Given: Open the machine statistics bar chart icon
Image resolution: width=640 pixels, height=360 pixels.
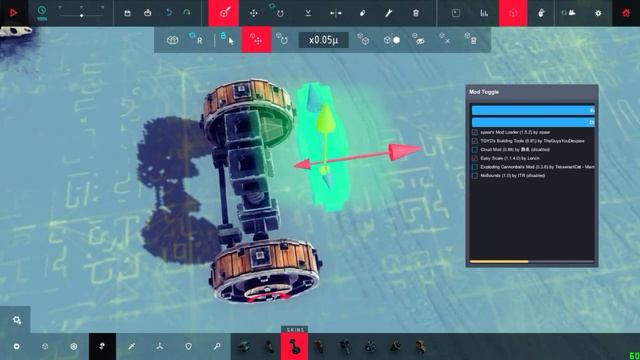Looking at the screenshot, I should (484, 13).
